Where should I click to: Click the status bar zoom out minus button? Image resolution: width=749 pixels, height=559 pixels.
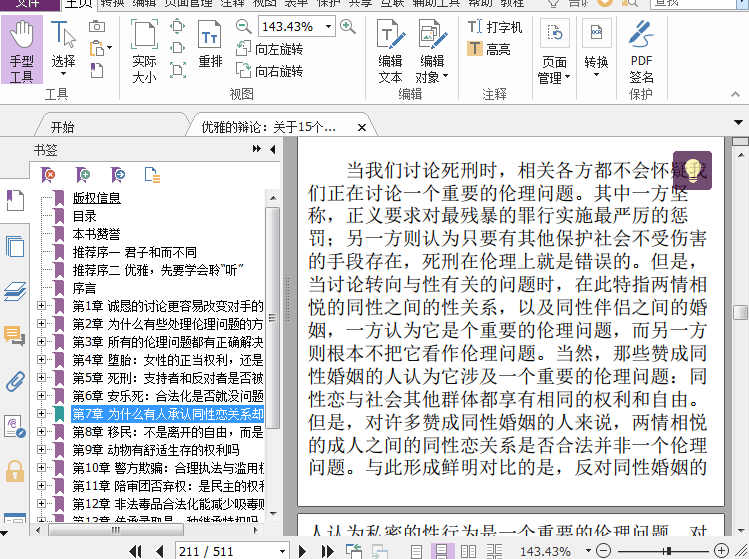coord(604,551)
